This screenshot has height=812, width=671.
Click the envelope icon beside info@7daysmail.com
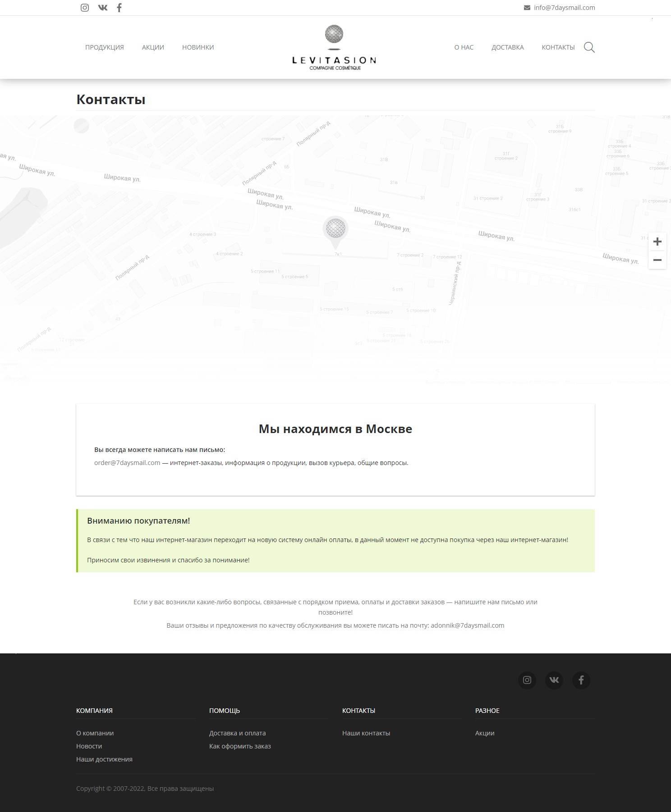pos(527,8)
